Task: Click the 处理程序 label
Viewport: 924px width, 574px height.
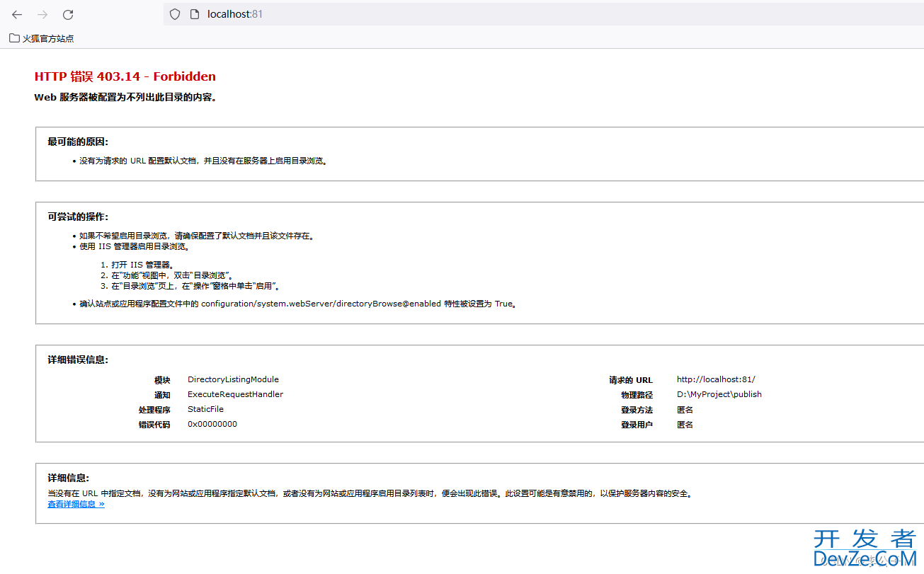Action: 154,410
